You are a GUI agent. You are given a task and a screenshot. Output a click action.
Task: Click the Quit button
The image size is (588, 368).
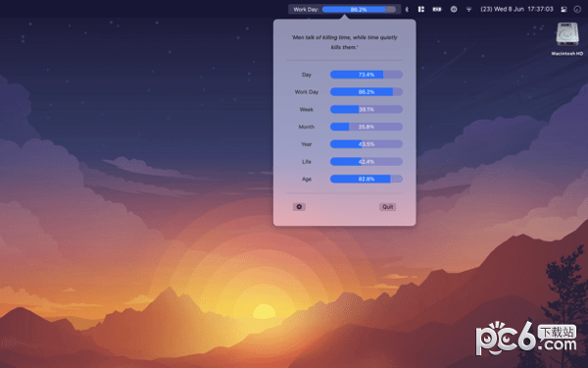point(387,207)
